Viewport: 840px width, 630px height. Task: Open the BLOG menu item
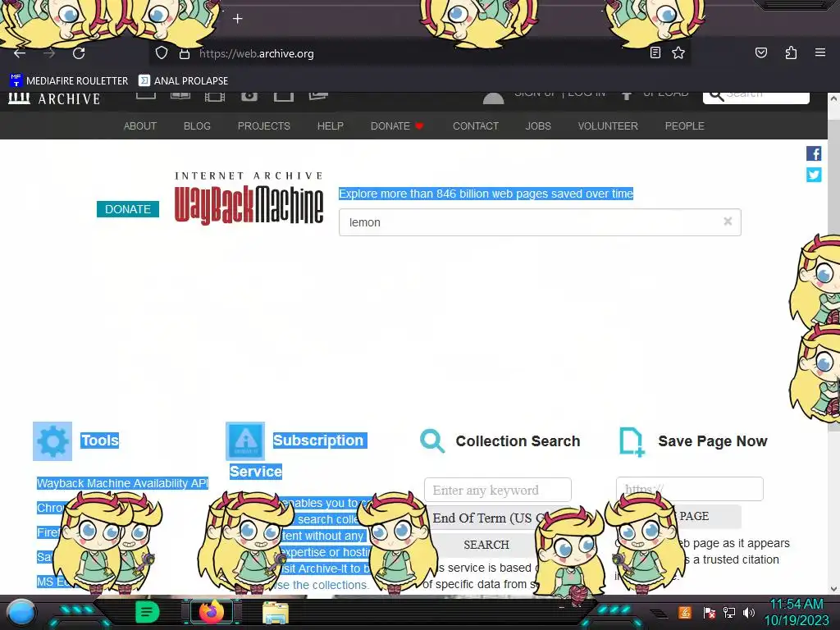197,126
